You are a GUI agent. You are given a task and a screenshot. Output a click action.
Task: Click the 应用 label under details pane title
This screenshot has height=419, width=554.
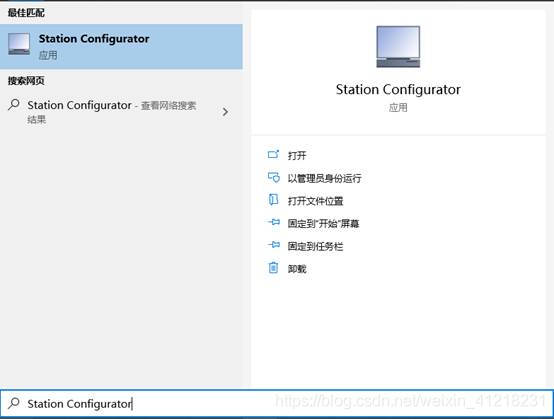pyautogui.click(x=398, y=107)
